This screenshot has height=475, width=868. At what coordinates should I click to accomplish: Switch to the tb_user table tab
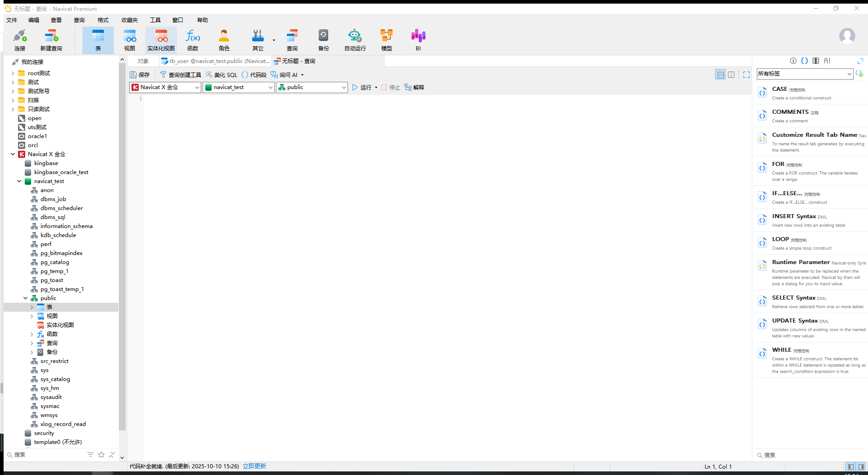click(x=216, y=61)
